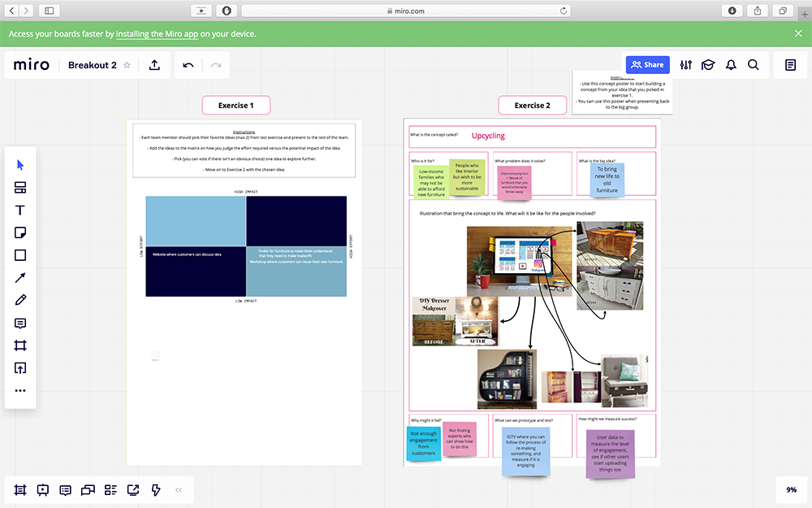Select the Comment tool
812x508 pixels.
click(20, 323)
